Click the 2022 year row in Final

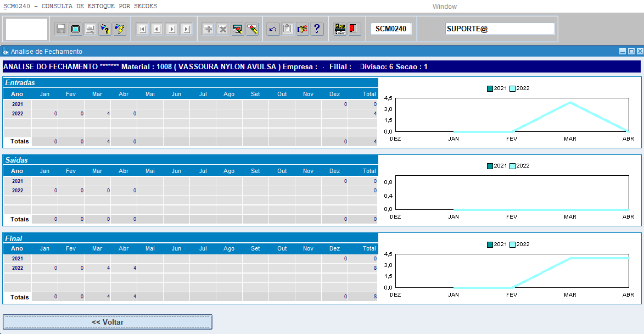[x=190, y=268]
